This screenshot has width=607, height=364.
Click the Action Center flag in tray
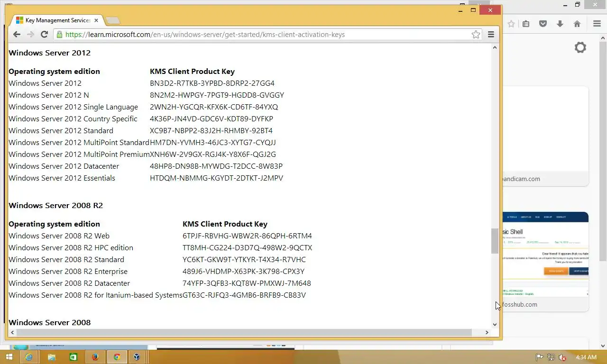(539, 357)
